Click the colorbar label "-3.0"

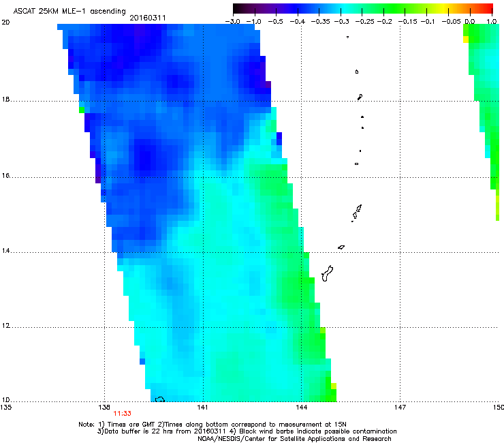[x=233, y=22]
